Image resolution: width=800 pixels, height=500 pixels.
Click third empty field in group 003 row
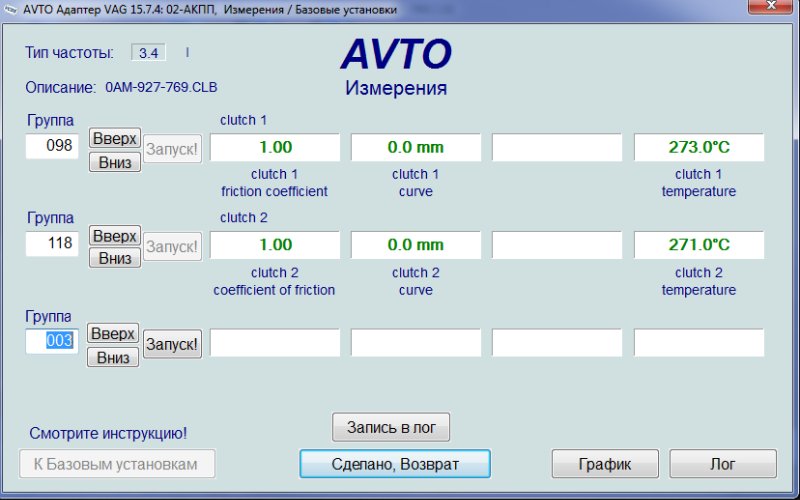pos(557,342)
